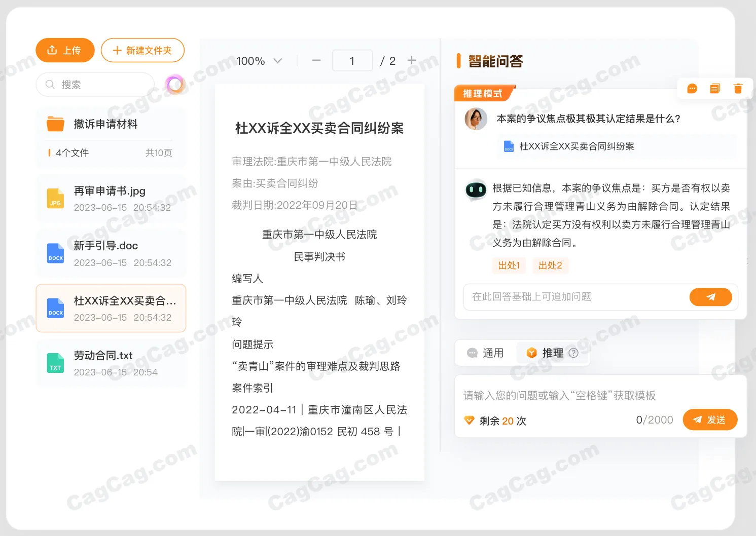Delete conversation with the trash icon
This screenshot has width=756, height=536.
(x=738, y=89)
